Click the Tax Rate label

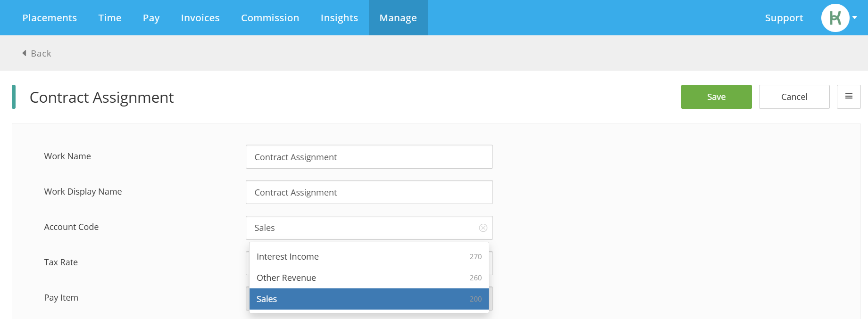click(61, 262)
